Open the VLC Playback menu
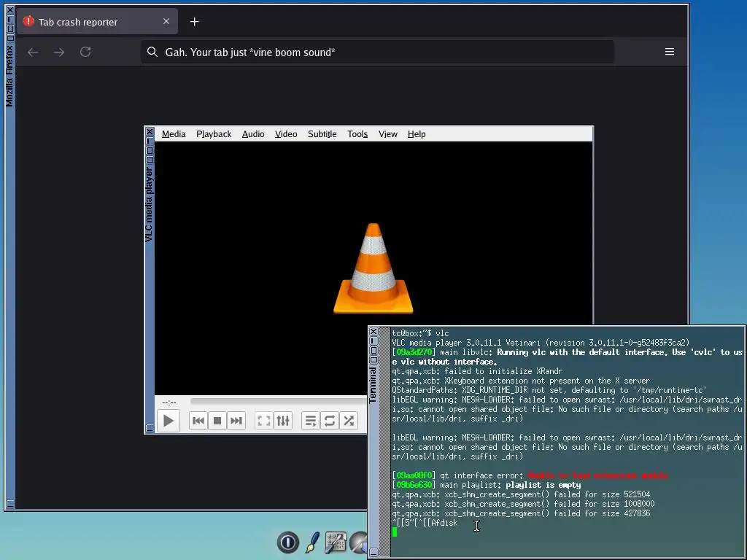This screenshot has height=560, width=747. (214, 134)
